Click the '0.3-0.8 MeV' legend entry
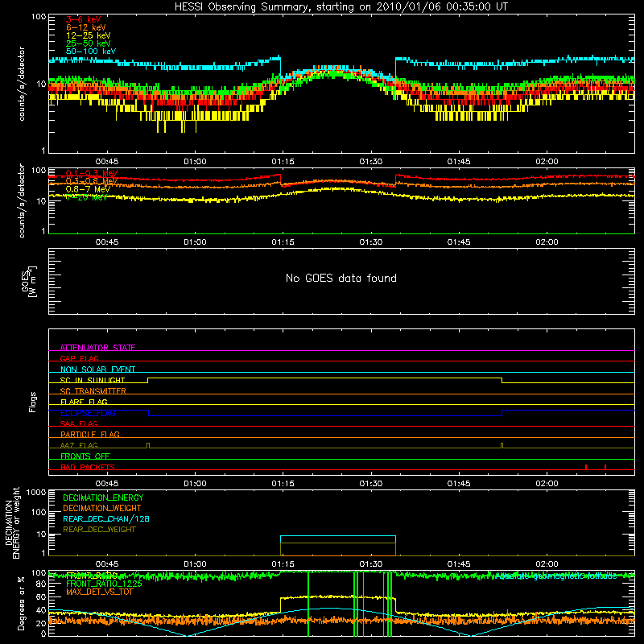The image size is (644, 644). [x=92, y=181]
